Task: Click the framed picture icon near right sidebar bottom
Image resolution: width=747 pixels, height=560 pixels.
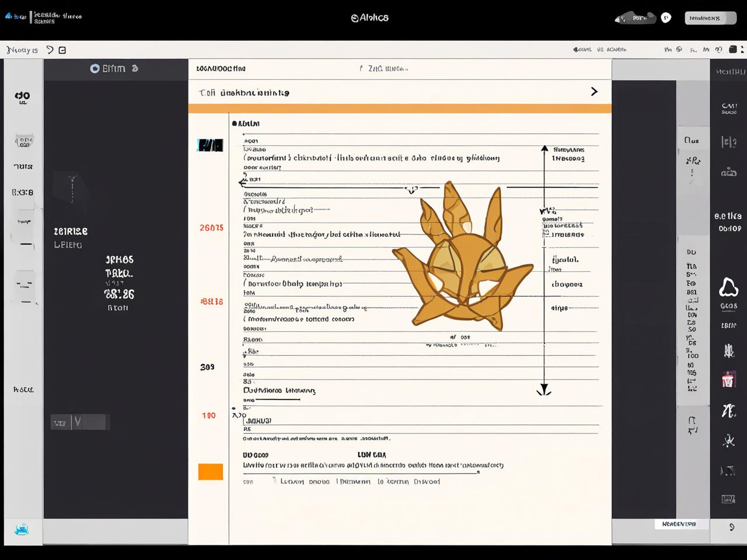Action: tap(728, 499)
